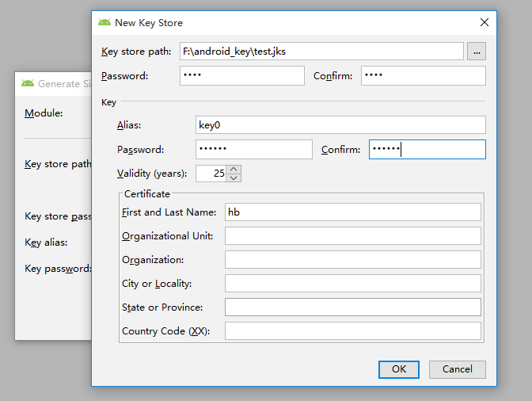Select the First and Last Name field
Screen dimensions: 532x401
(353, 212)
